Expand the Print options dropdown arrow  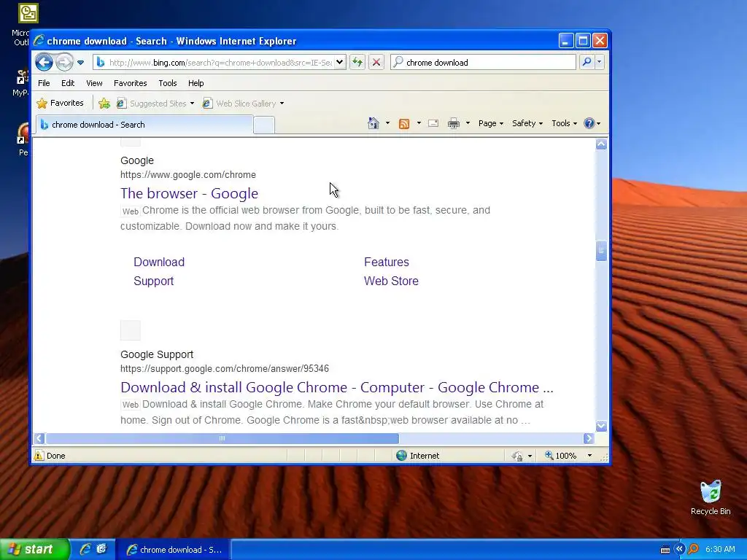[x=468, y=123]
